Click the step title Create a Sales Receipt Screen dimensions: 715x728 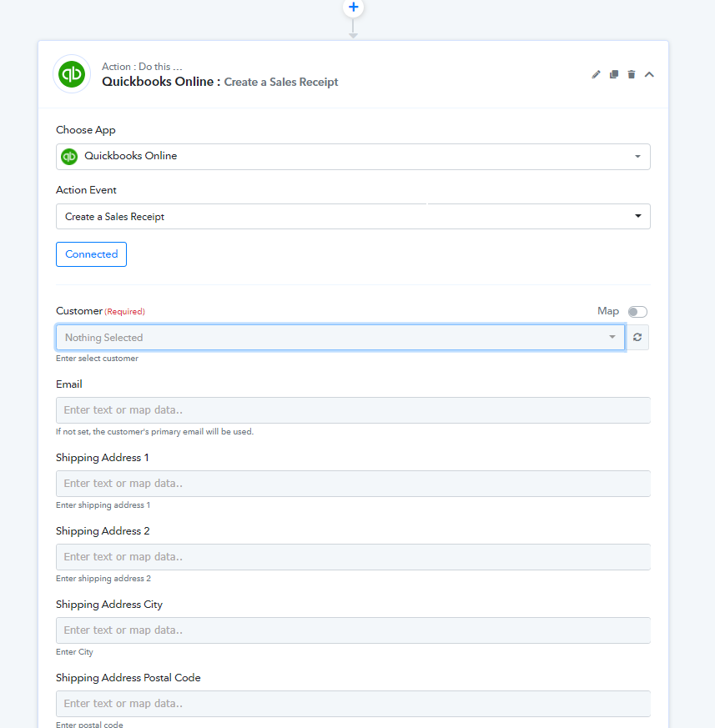point(281,83)
